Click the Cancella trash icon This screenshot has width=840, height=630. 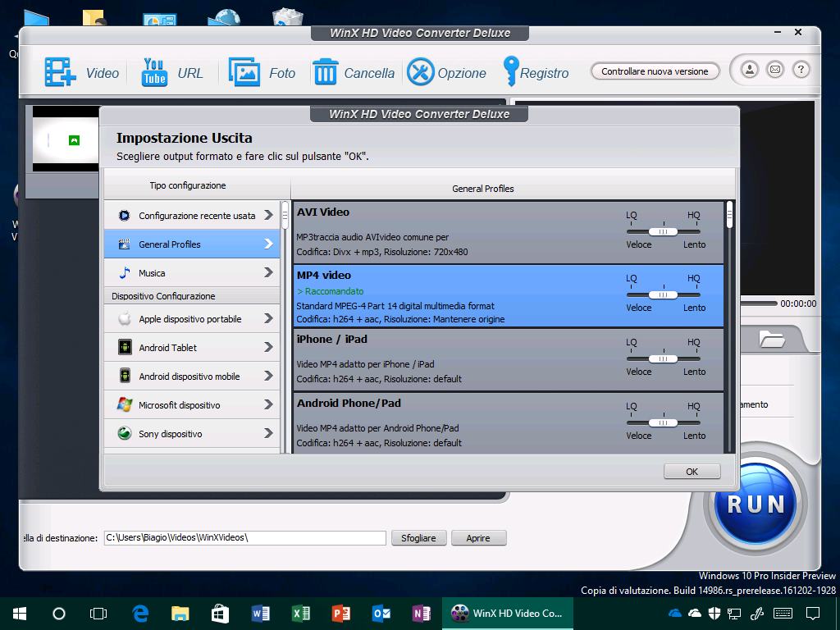pos(325,72)
